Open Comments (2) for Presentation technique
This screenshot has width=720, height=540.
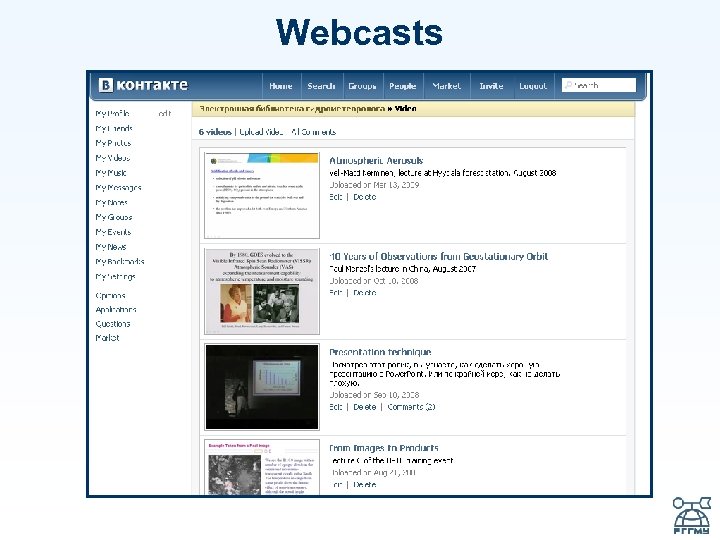click(411, 407)
